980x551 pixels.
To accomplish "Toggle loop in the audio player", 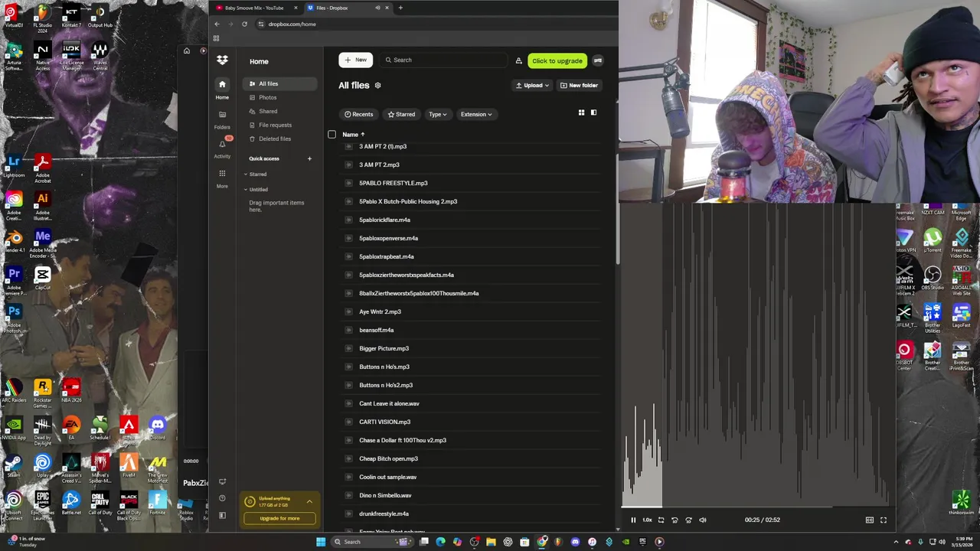I will [661, 520].
